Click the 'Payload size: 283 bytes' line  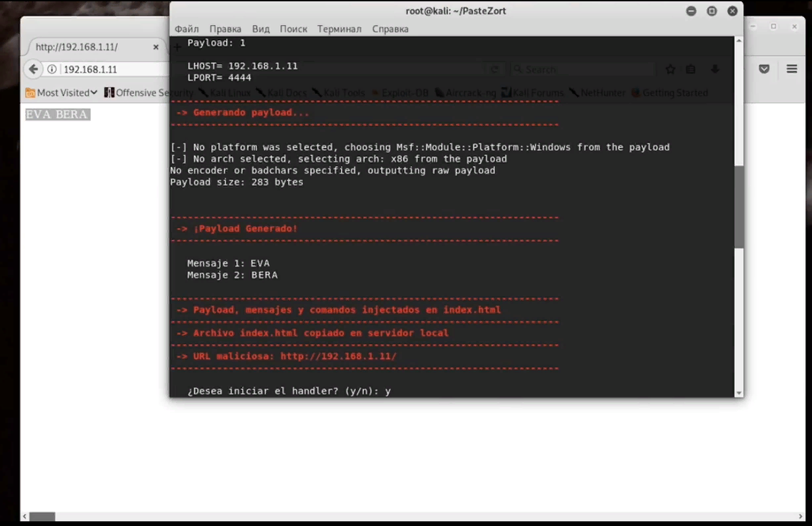(237, 183)
